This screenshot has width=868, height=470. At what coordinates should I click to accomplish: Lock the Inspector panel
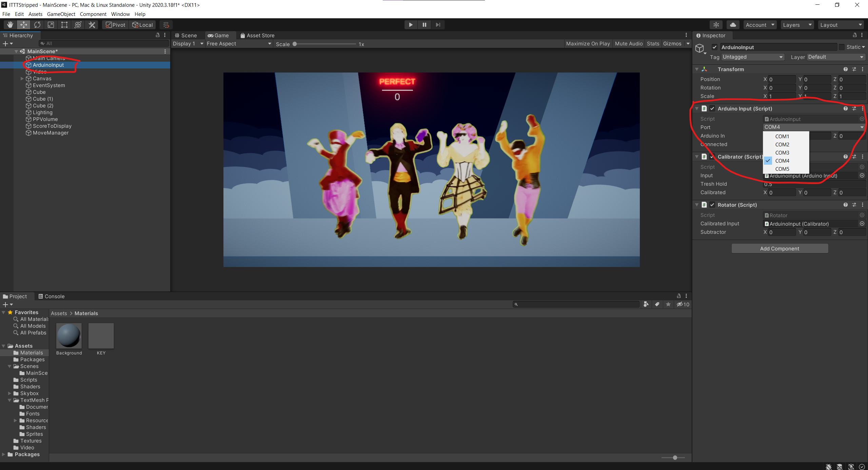coord(854,35)
